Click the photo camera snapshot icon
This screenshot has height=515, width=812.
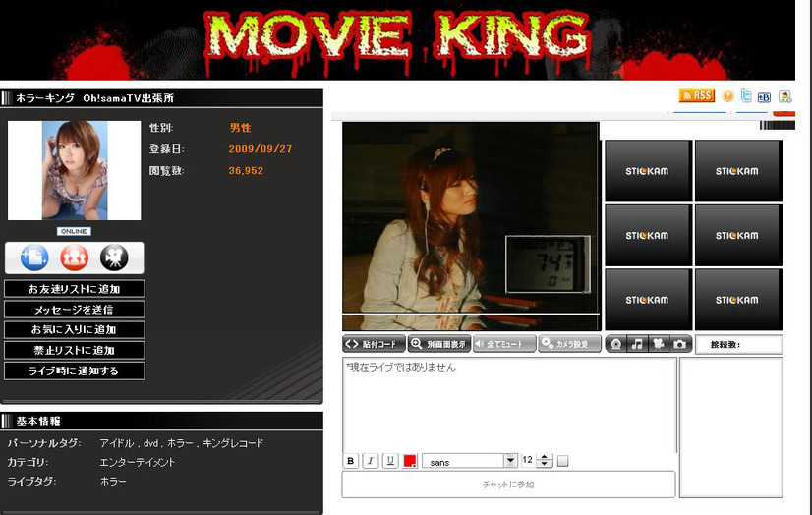click(x=680, y=344)
